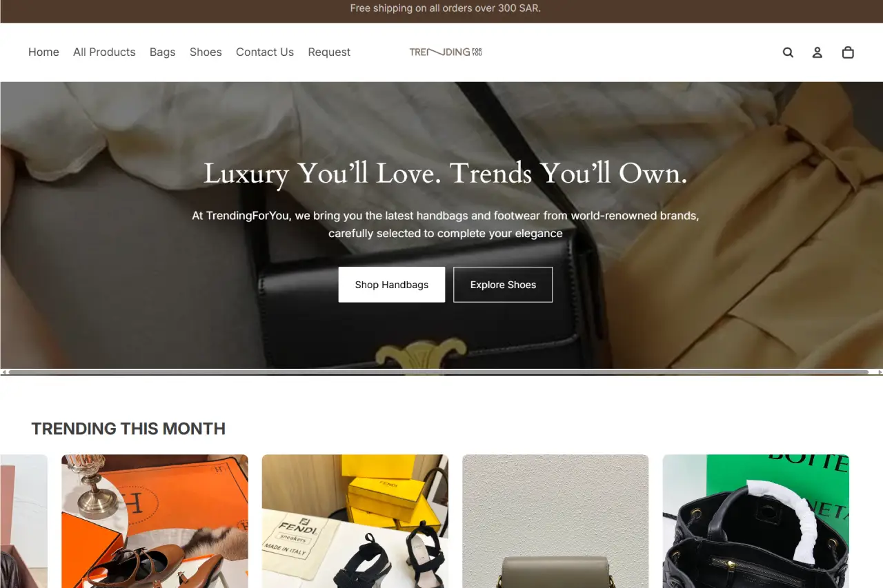Click the Shop Handbags button
This screenshot has height=588, width=883.
point(392,285)
